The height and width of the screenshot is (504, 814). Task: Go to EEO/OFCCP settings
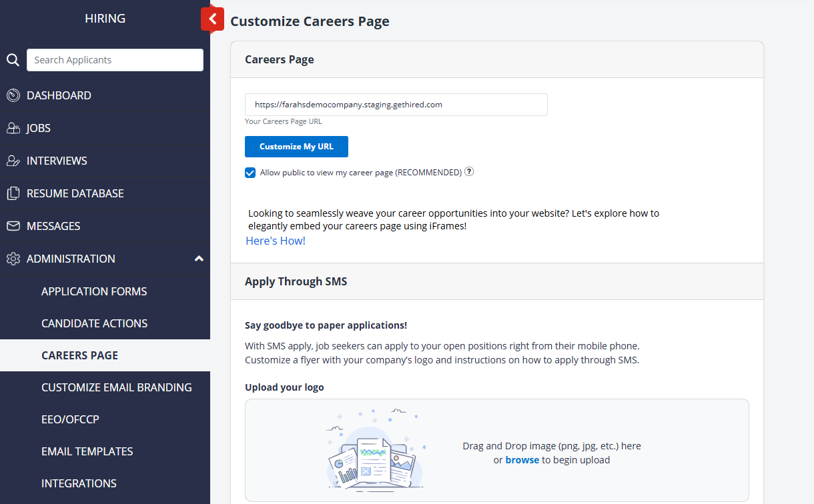tap(70, 419)
